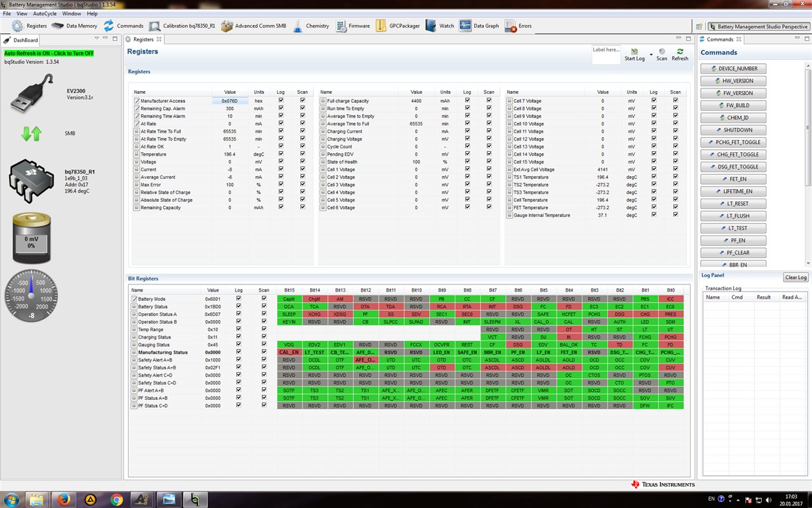Toggle Log checkbox for Manufacturer Access
Viewport: 812px width, 508px height.
(x=281, y=100)
